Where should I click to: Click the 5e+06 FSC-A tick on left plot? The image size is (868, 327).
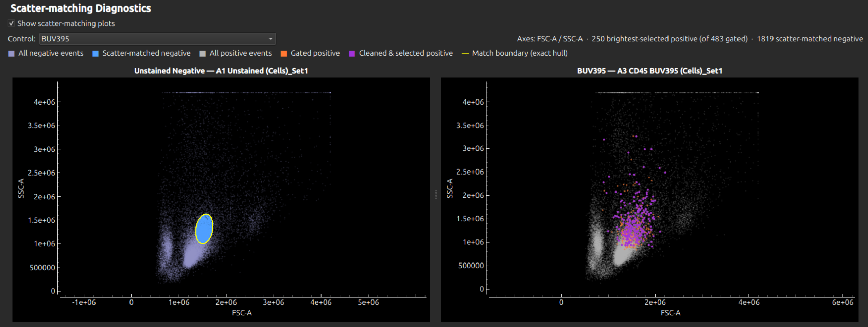click(x=368, y=302)
